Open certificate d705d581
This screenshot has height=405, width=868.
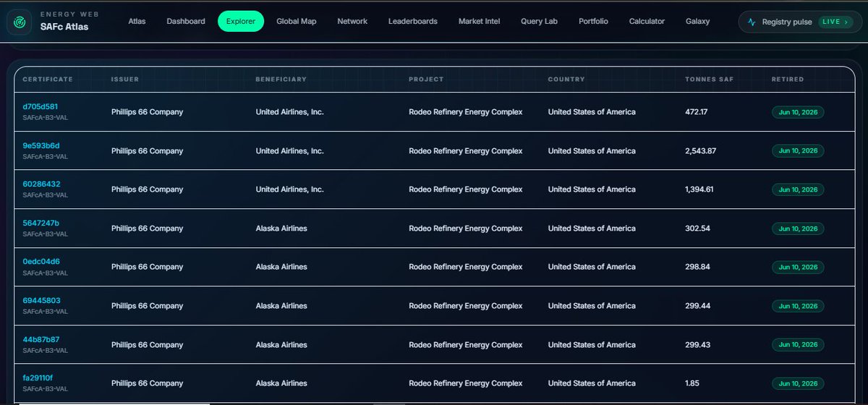pos(41,106)
